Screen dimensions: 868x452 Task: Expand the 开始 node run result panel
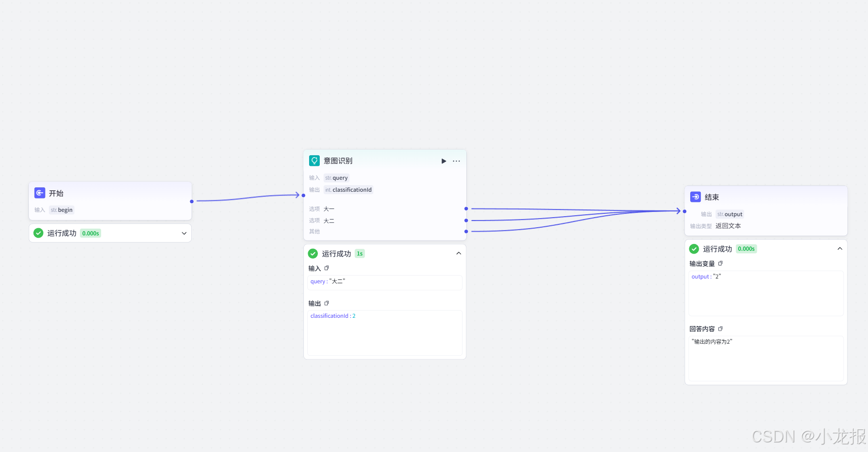coord(184,233)
